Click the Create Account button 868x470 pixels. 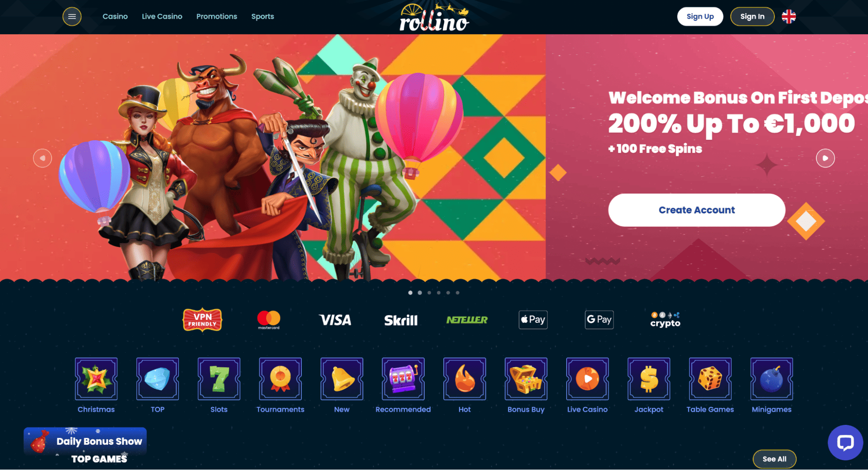tap(696, 210)
